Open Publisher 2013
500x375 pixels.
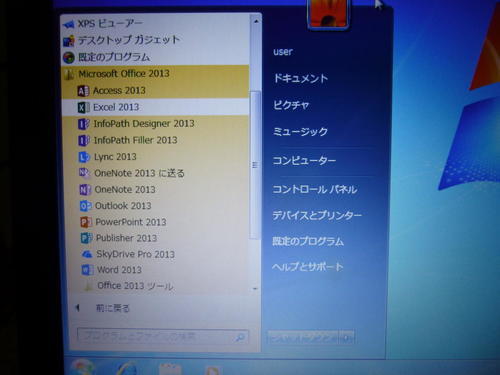click(155, 238)
